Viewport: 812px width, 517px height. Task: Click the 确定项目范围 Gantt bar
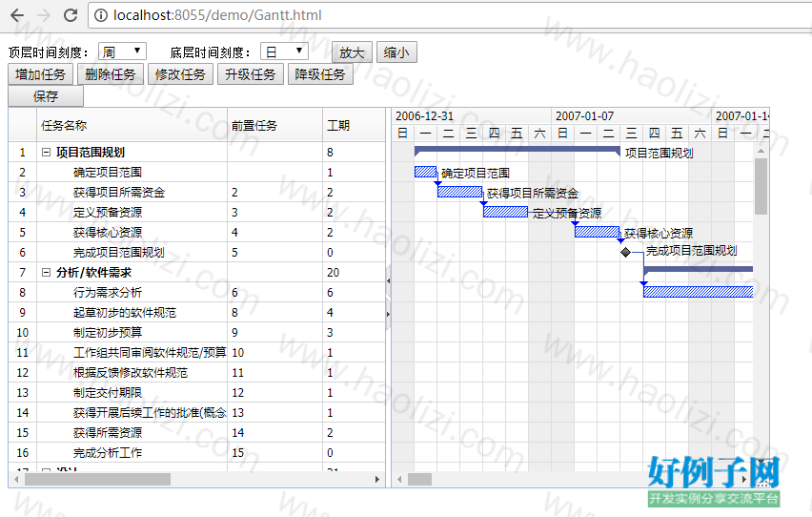click(x=426, y=172)
